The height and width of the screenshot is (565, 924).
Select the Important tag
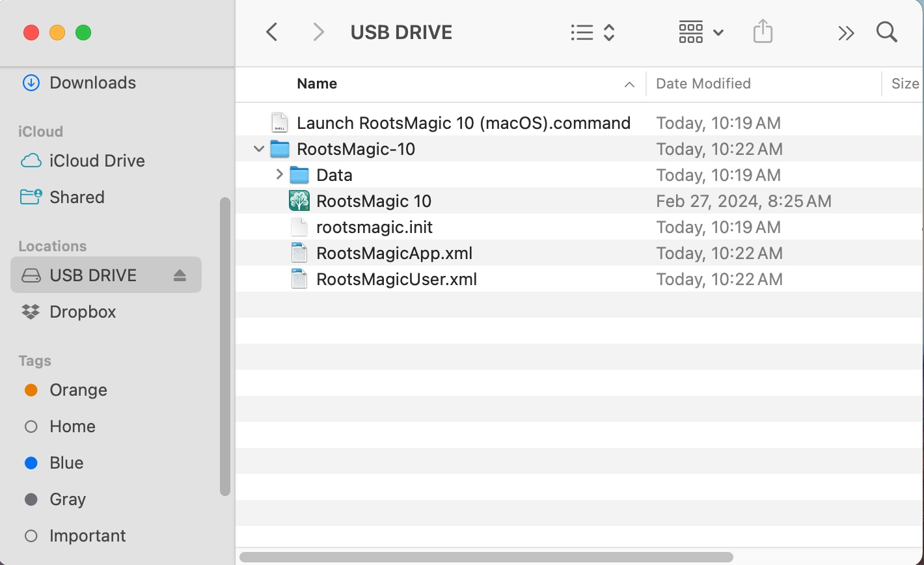[88, 536]
